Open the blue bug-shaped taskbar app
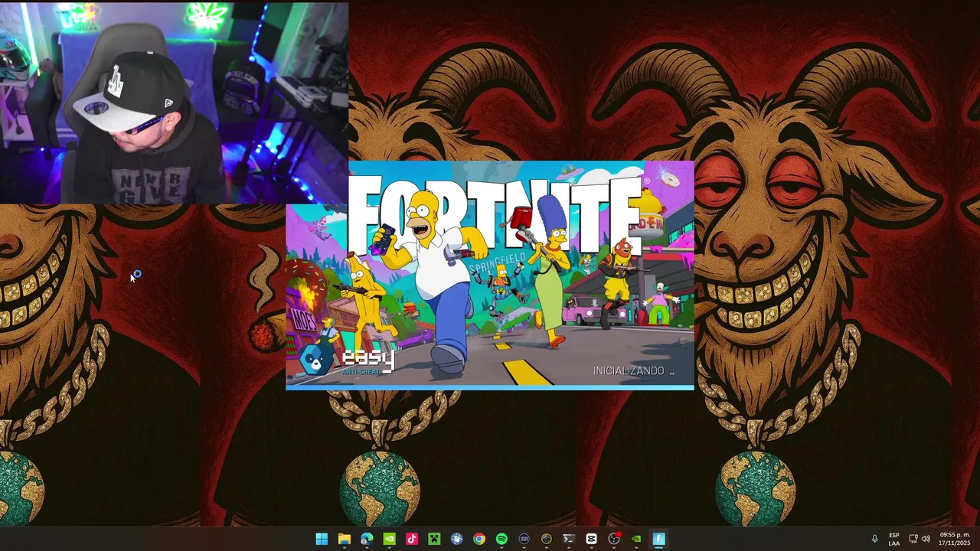 click(x=456, y=539)
